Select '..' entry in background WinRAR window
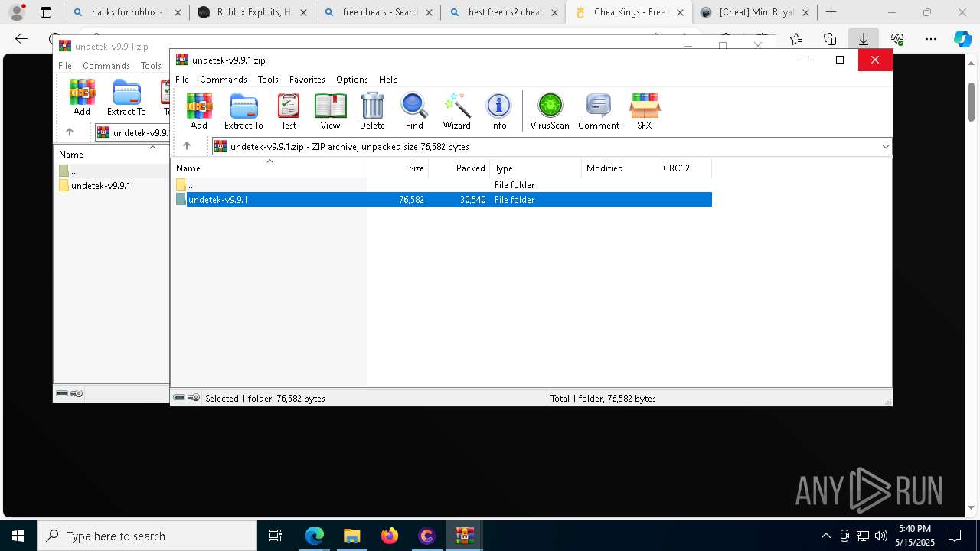 (68, 171)
